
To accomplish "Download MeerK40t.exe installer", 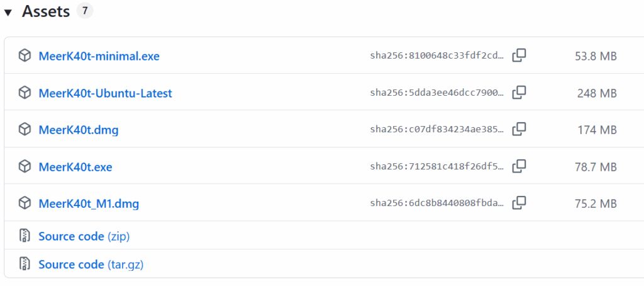I will click(75, 167).
